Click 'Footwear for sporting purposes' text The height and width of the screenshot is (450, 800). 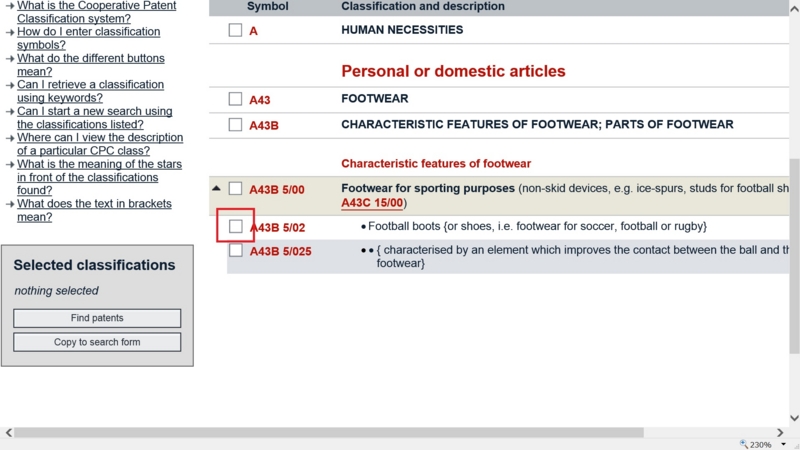[428, 188]
